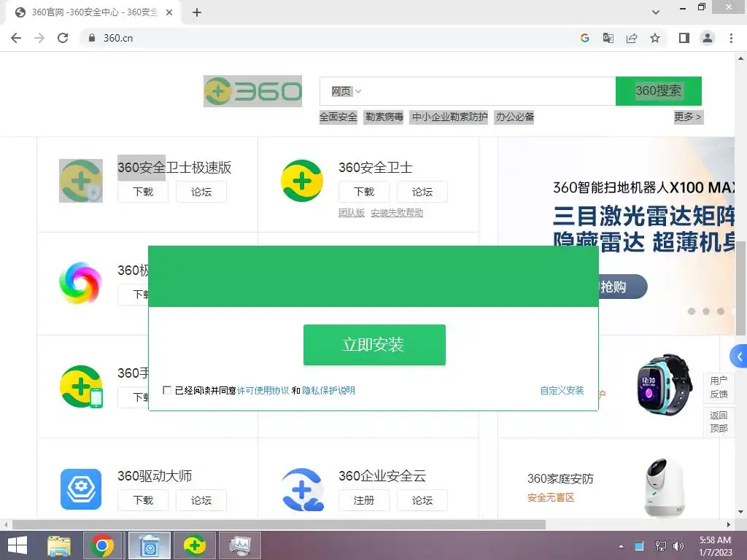Image resolution: width=747 pixels, height=560 pixels.
Task: Open the Chrome profile avatar
Action: pyautogui.click(x=708, y=38)
